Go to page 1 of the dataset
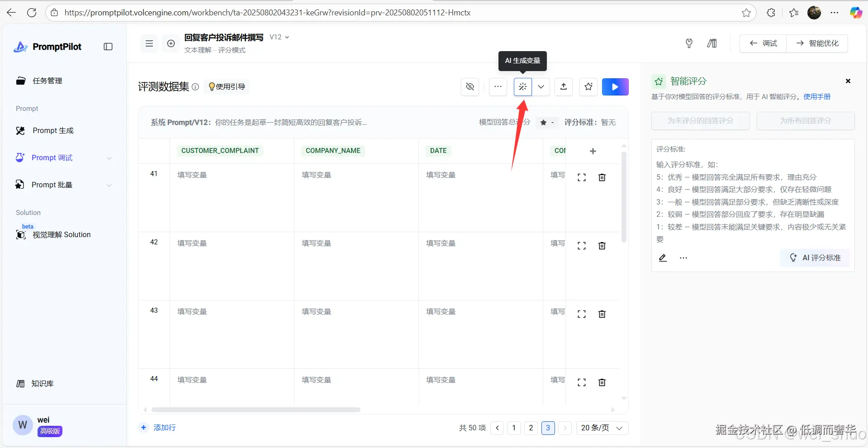Image resolution: width=868 pixels, height=448 pixels. (x=514, y=428)
